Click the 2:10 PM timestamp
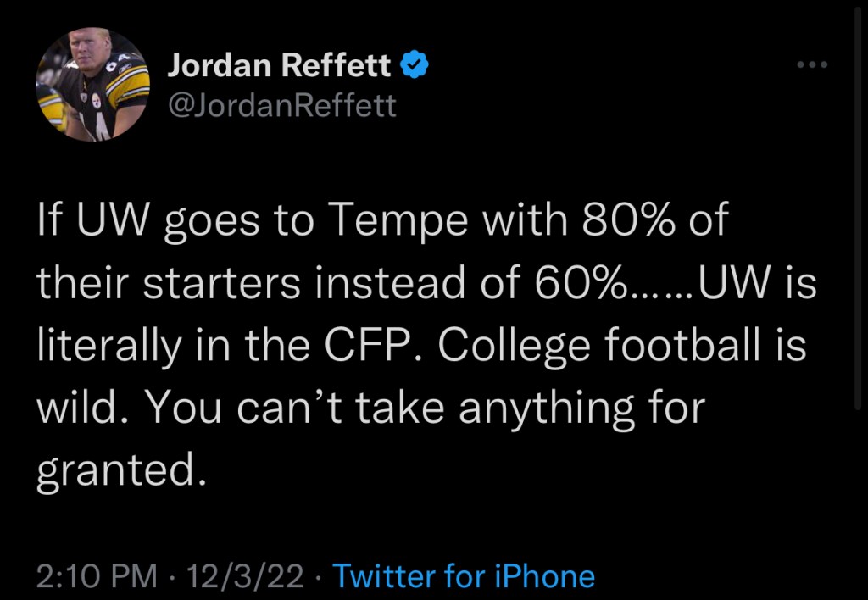 (x=97, y=577)
